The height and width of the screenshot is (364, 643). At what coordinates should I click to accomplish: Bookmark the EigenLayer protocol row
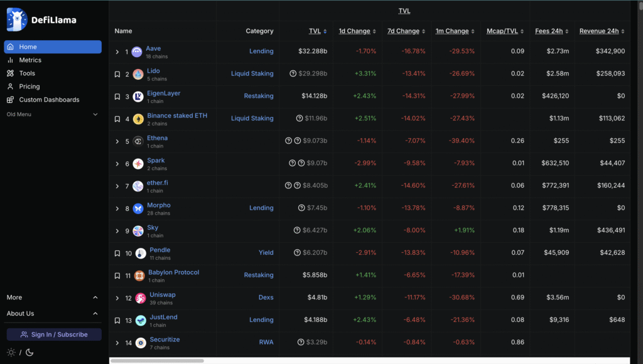(117, 97)
